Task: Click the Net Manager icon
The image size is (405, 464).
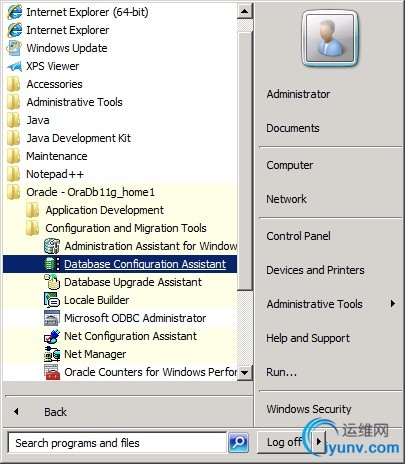Action: (52, 354)
